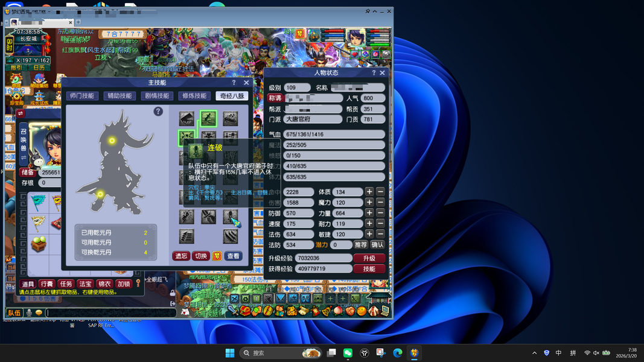Viewport: 644px width, 362px height.
Task: Click sword attack icon in bottom toolbar
Action: pos(234,311)
